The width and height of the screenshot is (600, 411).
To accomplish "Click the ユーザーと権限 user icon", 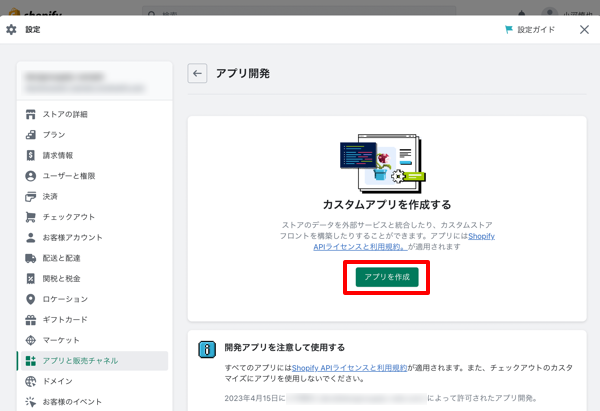I will 31,176.
